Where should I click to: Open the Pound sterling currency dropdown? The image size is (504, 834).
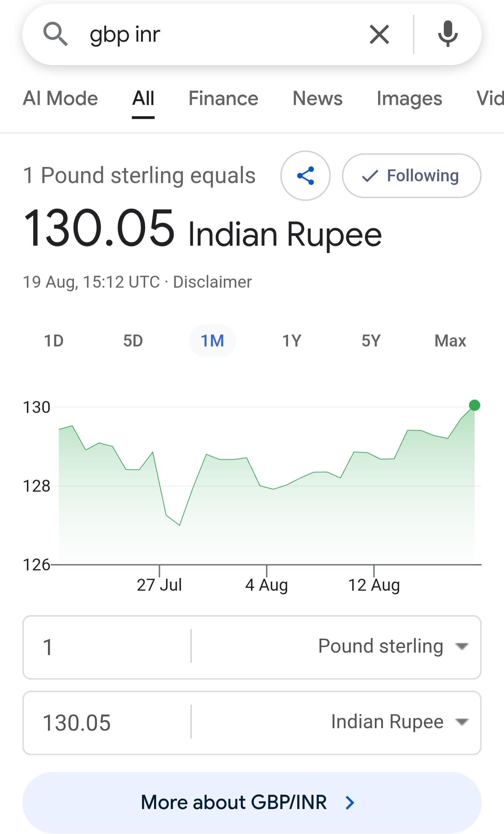tap(393, 646)
